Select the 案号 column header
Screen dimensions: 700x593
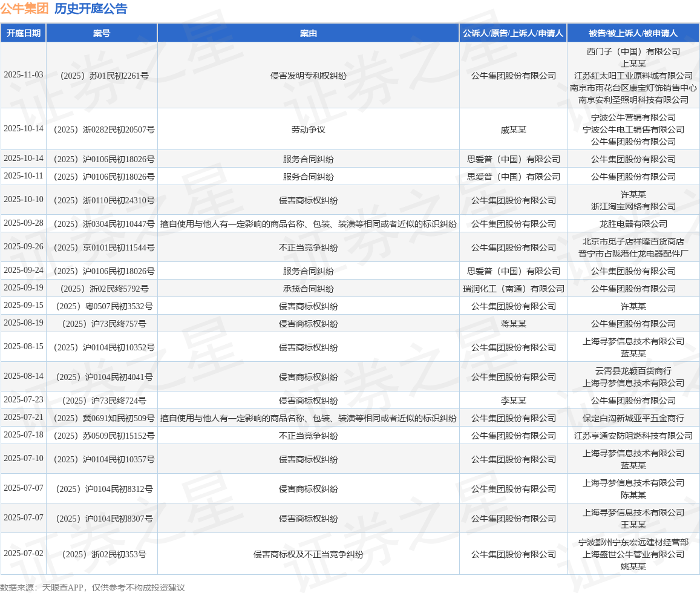click(x=102, y=33)
